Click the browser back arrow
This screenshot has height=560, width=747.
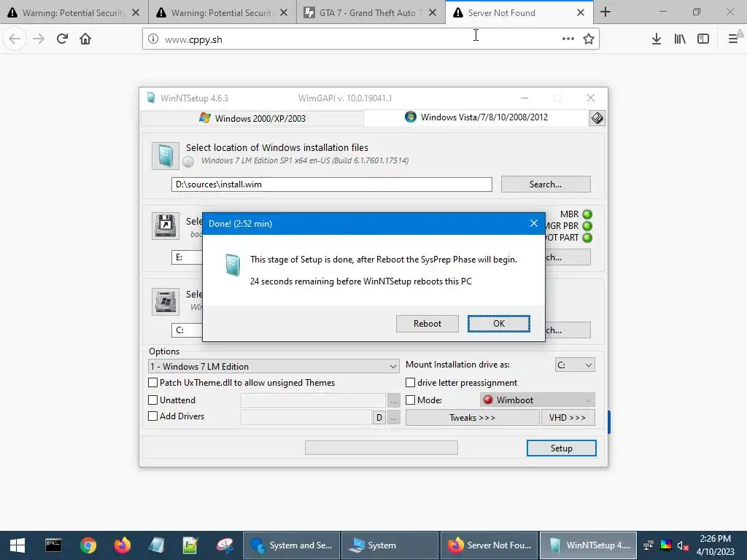click(15, 39)
